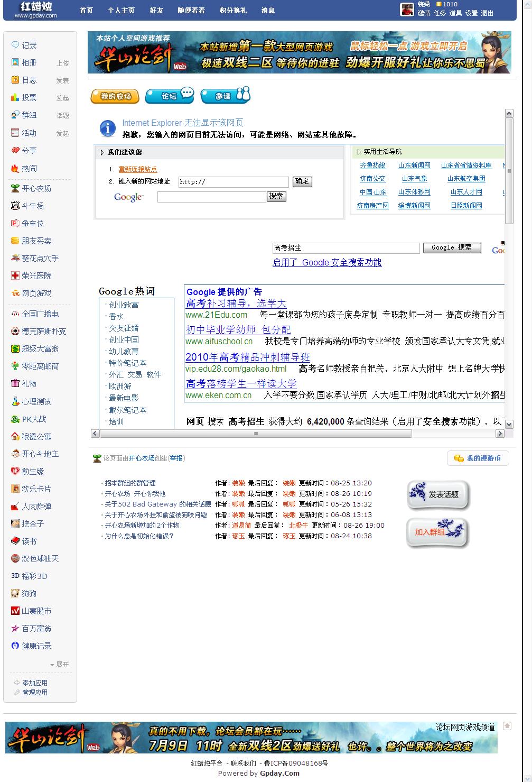532x782 pixels.
Task: Click the embedded frame scroll-up arrow
Action: pyautogui.click(x=509, y=114)
